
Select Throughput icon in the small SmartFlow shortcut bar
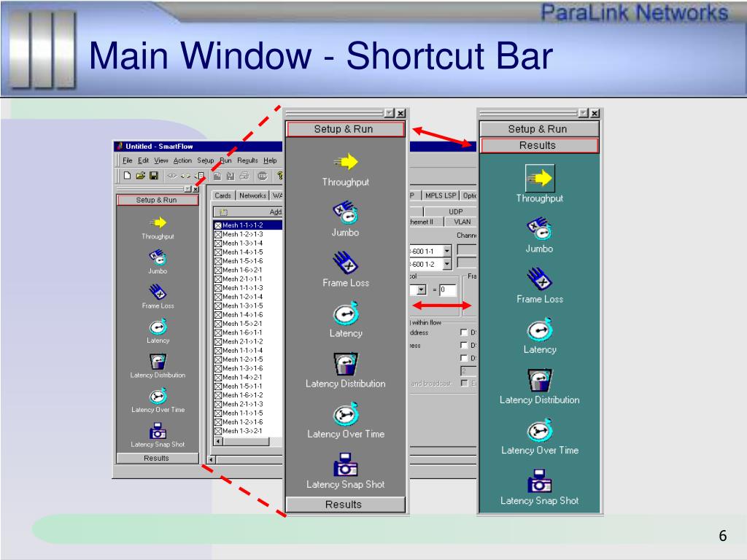pyautogui.click(x=158, y=222)
